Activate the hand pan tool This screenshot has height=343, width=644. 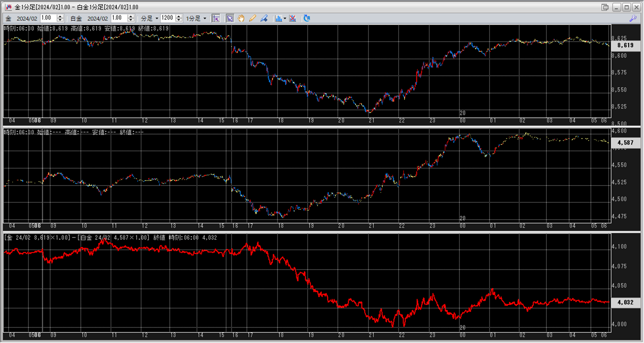pyautogui.click(x=241, y=18)
